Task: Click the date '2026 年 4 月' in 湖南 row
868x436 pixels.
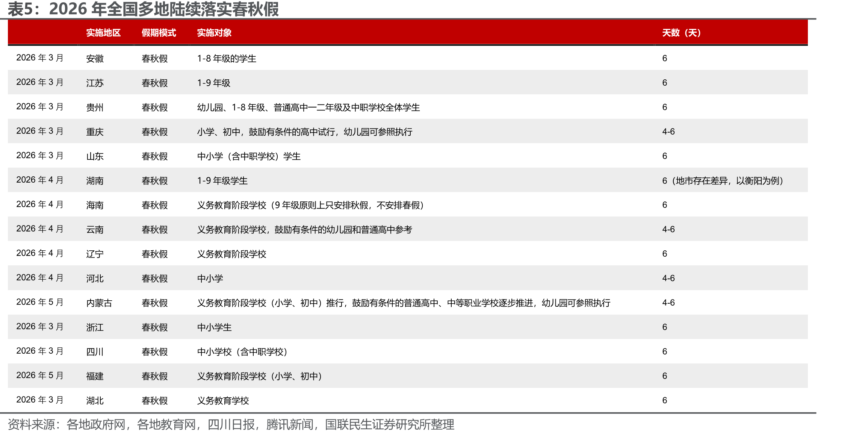Action: point(40,180)
